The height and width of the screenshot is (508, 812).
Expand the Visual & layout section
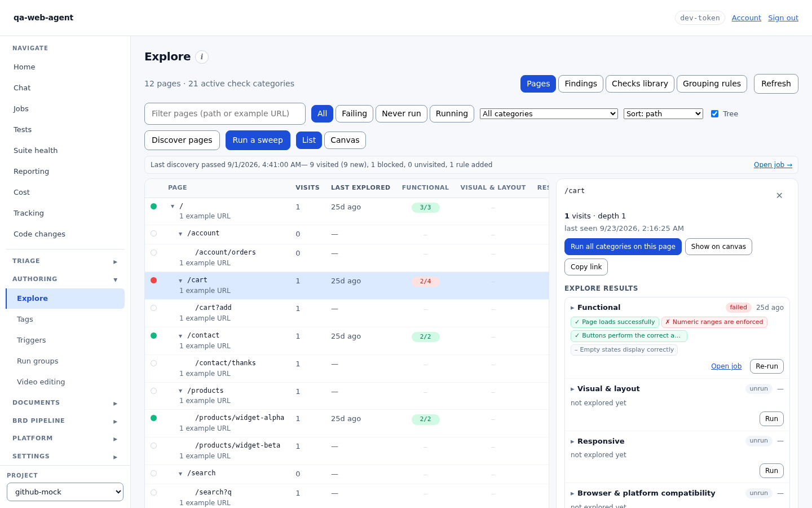(572, 389)
